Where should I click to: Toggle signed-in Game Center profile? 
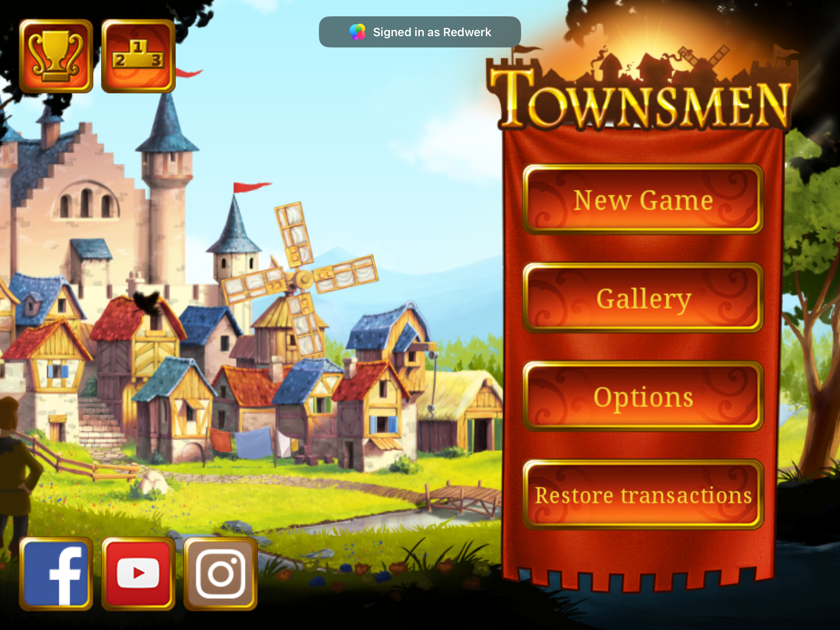coord(420,32)
